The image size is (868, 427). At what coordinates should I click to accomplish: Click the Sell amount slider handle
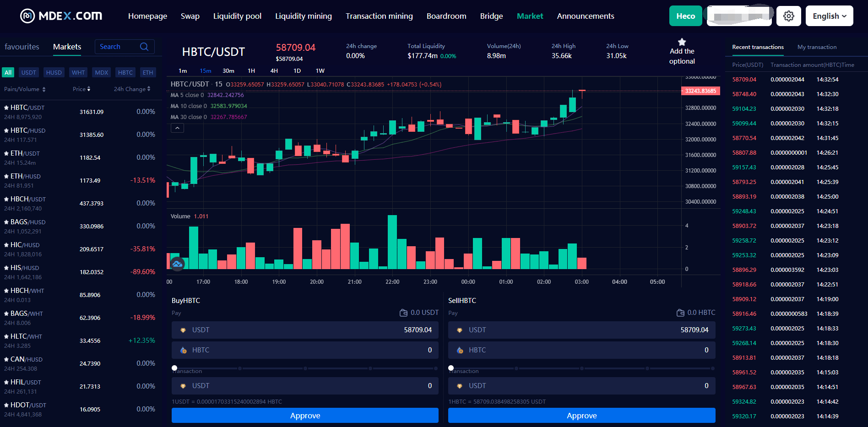pos(451,368)
